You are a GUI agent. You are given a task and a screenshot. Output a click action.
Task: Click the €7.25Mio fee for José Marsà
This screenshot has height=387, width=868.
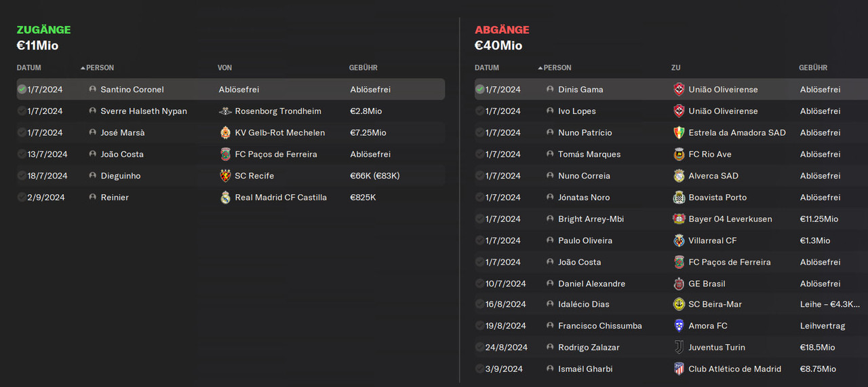pos(368,133)
